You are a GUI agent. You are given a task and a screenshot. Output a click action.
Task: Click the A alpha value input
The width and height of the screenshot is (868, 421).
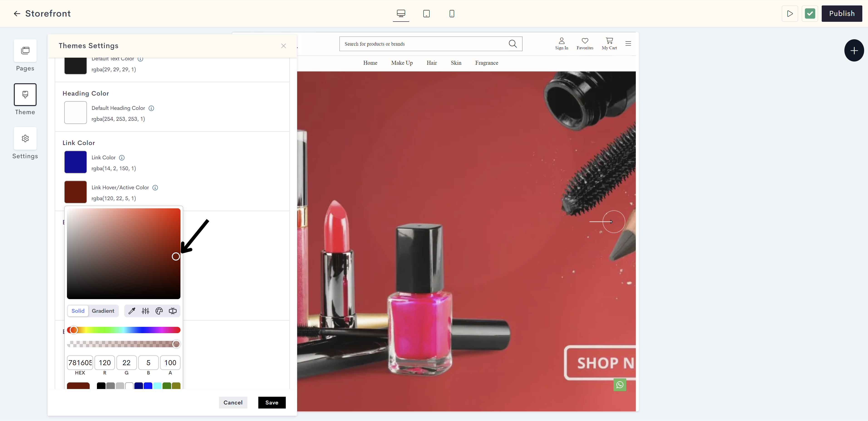tap(170, 363)
